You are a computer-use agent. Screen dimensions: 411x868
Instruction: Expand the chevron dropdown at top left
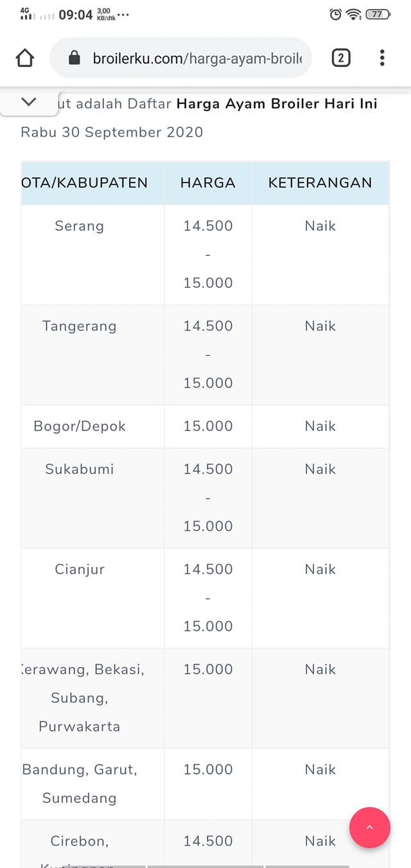[x=29, y=102]
